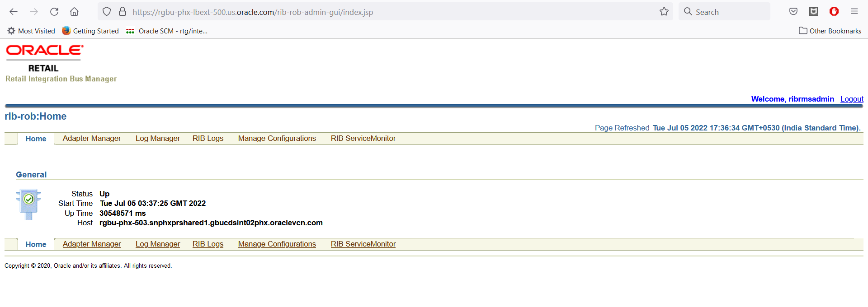Click the browser forward arrow
The height and width of the screenshot is (307, 868).
pyautogui.click(x=34, y=12)
